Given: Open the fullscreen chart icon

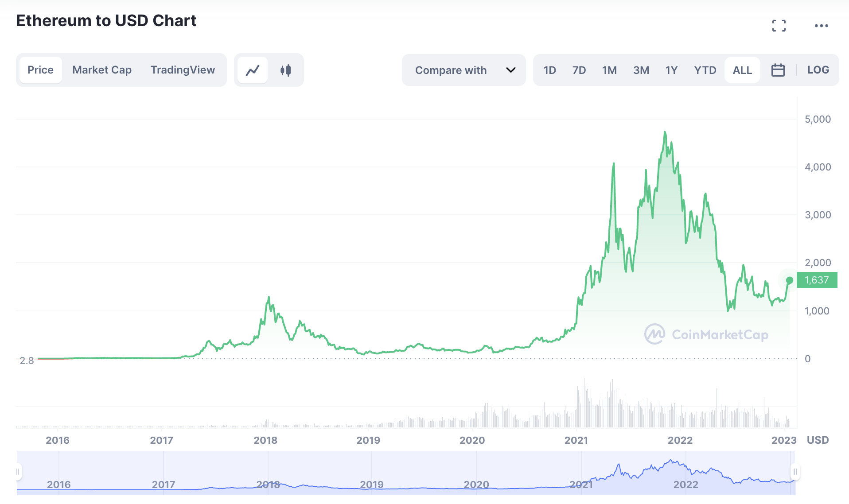Looking at the screenshot, I should tap(779, 26).
